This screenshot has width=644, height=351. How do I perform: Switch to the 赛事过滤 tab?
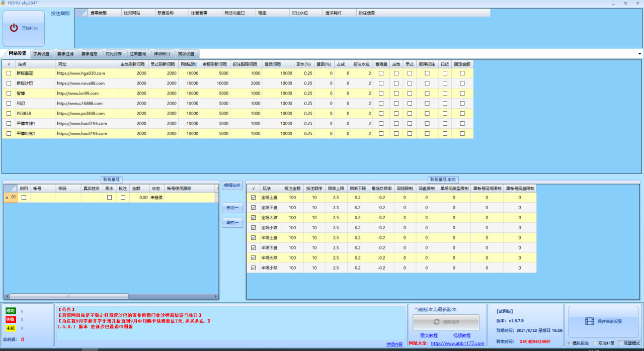point(65,54)
